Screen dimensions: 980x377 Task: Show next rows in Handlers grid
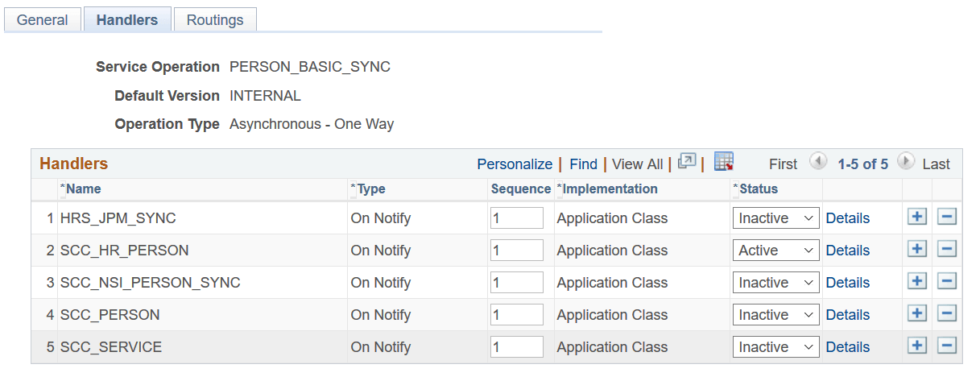[905, 162]
